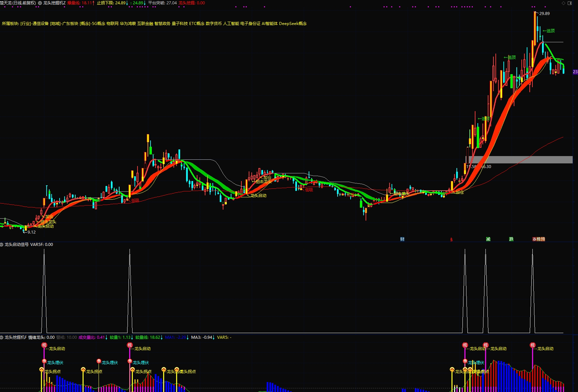The image size is (578, 392).
Task: Click the rightmost 榜 icon near 龙头启动
Action: click(x=533, y=345)
